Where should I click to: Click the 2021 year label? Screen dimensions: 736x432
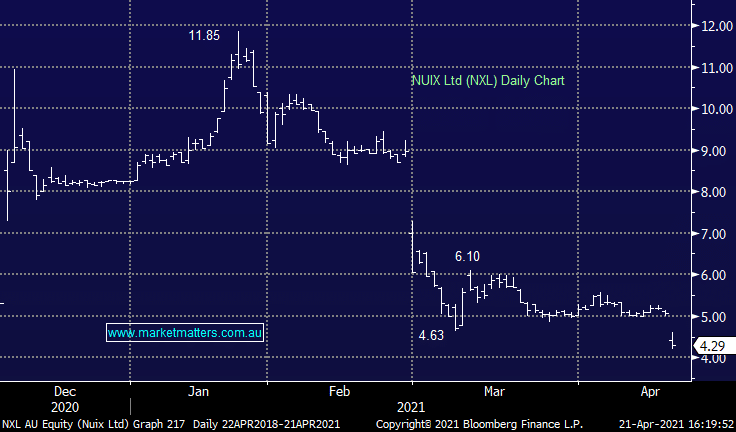pos(411,407)
